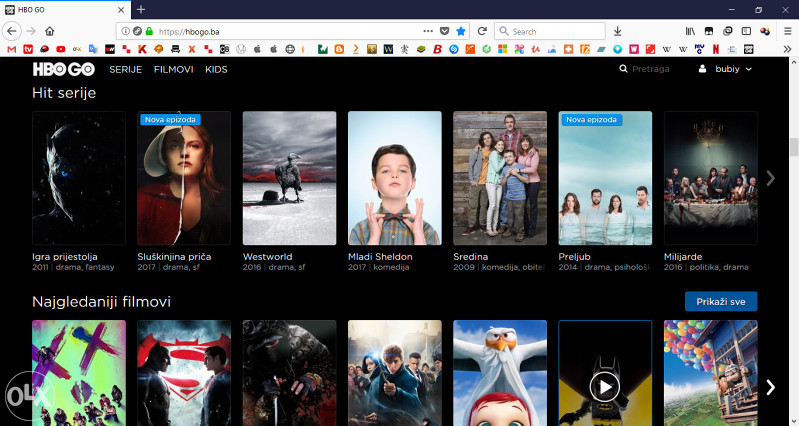799x426 pixels.
Task: Open a new browser tab
Action: [x=141, y=10]
